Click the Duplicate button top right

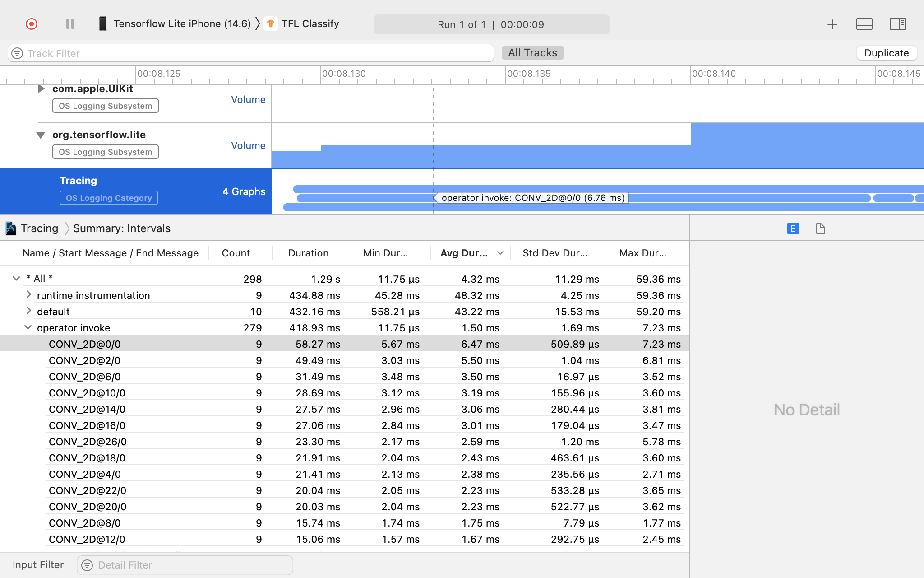pos(886,52)
